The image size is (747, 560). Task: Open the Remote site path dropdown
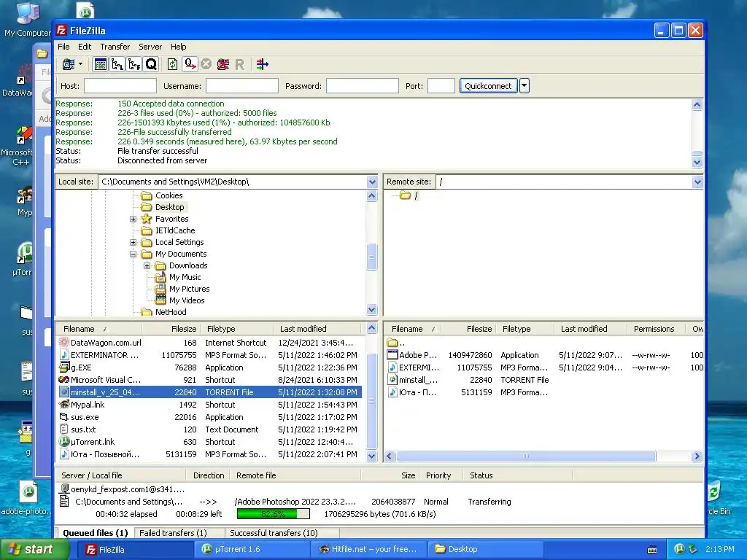(x=697, y=182)
